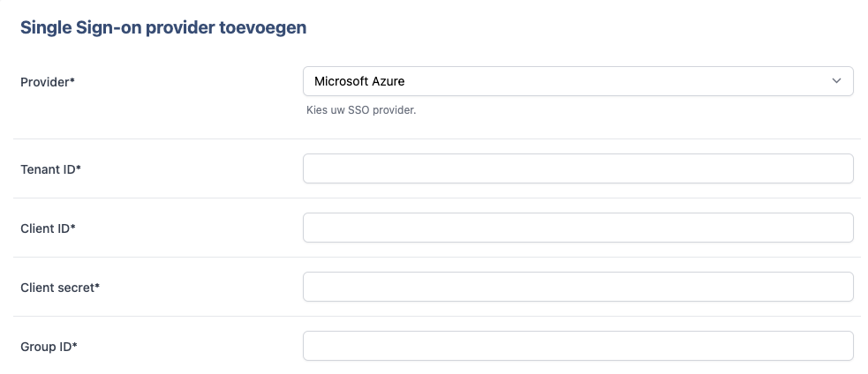Click the divider line above the Group ID row

(x=437, y=317)
